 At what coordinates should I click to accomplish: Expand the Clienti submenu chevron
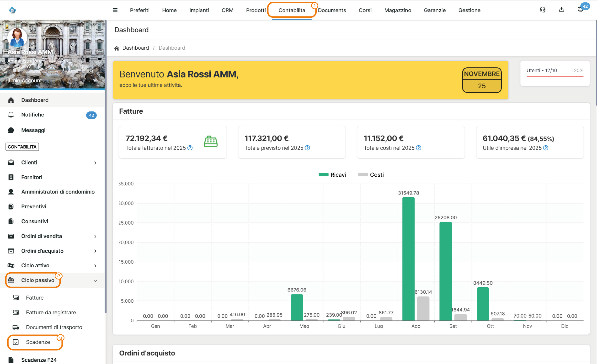tap(95, 163)
